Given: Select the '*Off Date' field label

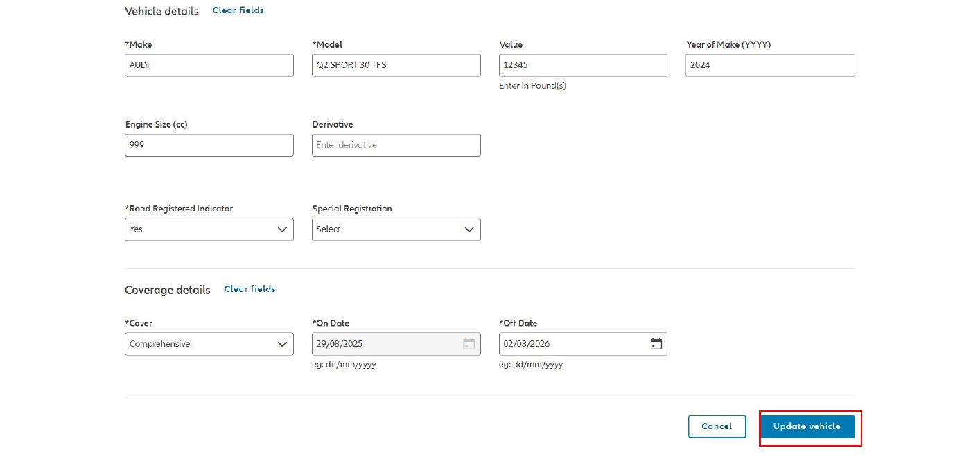Looking at the screenshot, I should click(518, 323).
